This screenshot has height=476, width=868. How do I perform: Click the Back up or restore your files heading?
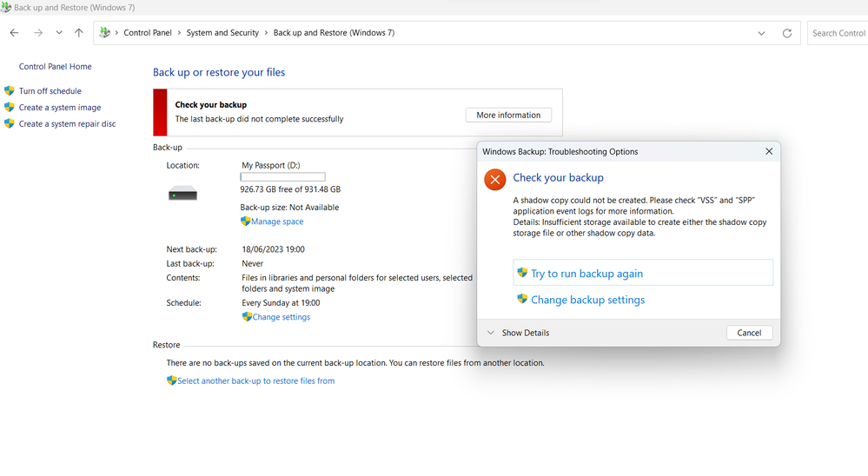point(219,72)
